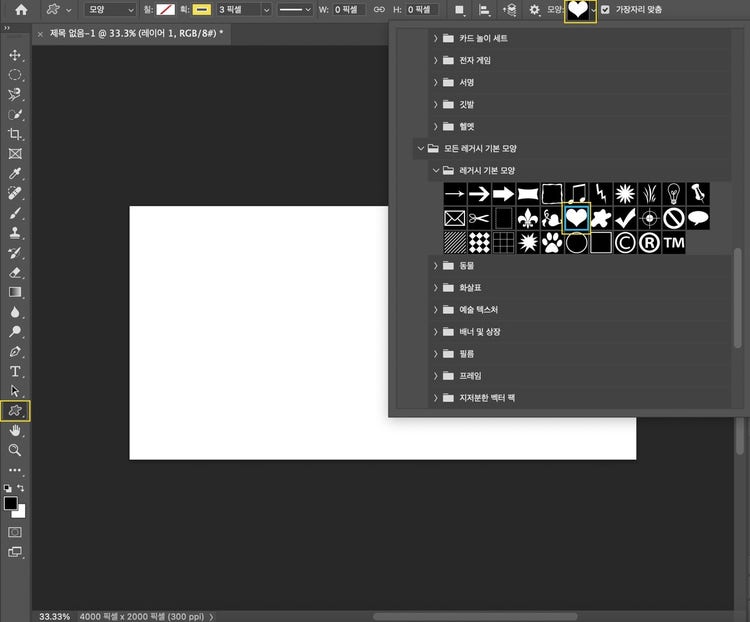This screenshot has height=622, width=750.
Task: Open path operations menu
Action: pyautogui.click(x=459, y=10)
